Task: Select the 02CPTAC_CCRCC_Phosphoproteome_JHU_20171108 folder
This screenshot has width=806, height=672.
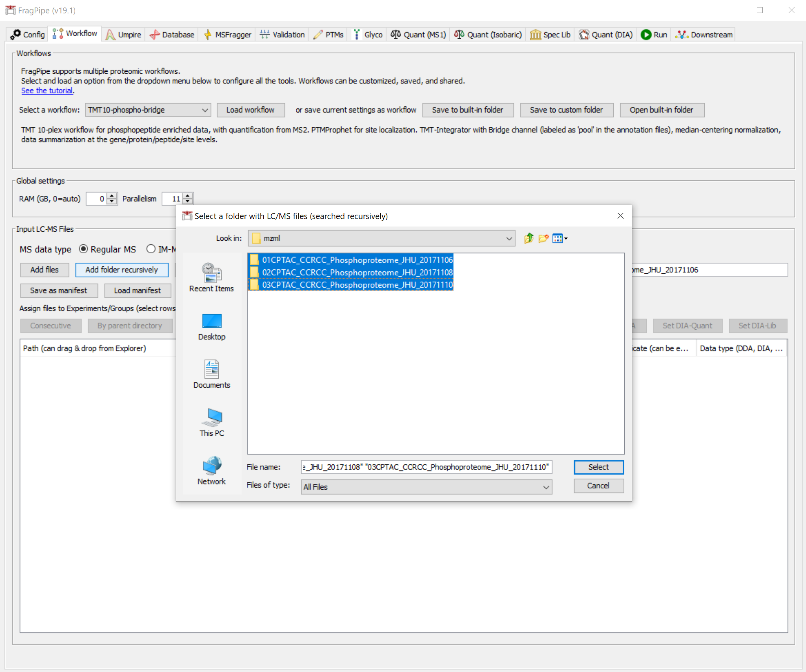Action: (357, 272)
